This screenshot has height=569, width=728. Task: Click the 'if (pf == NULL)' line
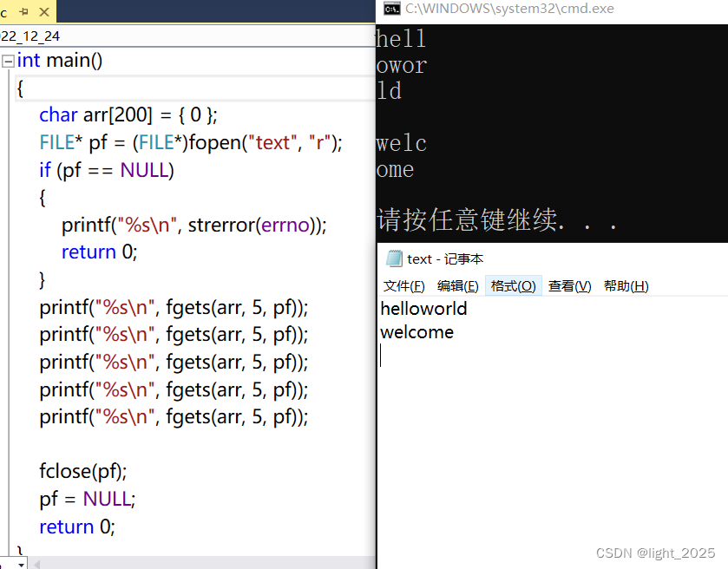[x=107, y=170]
